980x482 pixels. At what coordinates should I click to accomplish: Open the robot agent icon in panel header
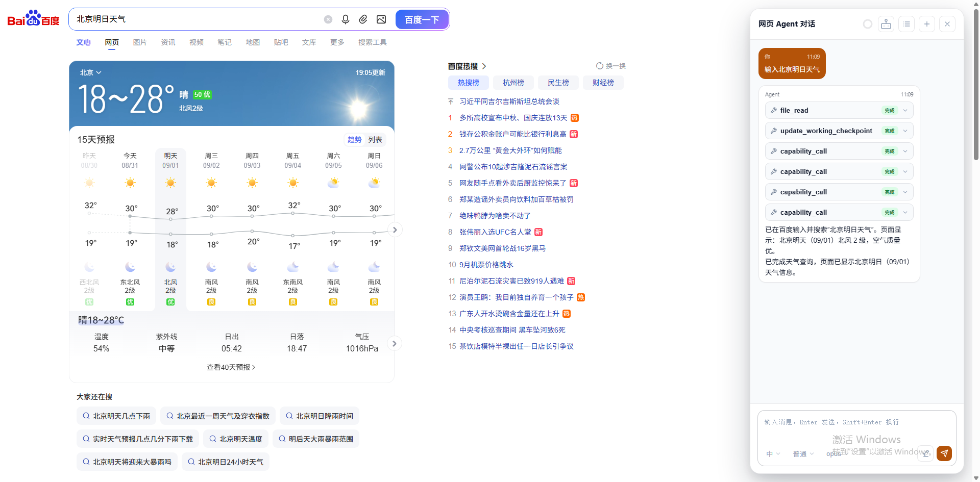click(886, 24)
